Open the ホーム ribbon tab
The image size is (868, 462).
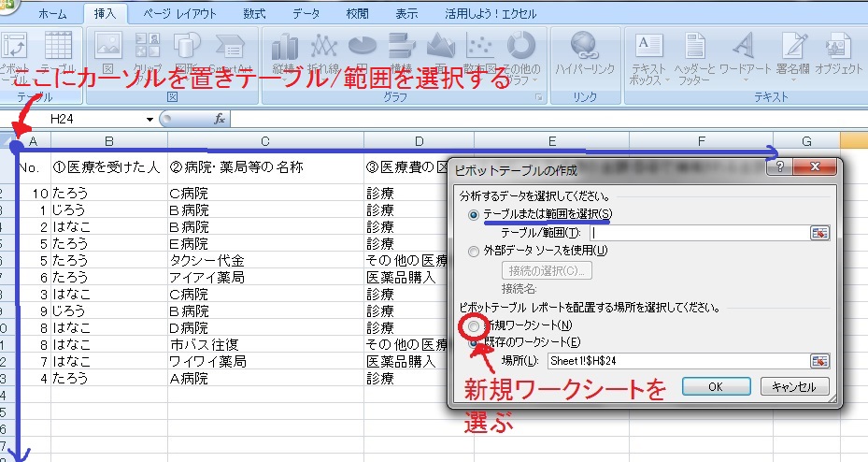(x=52, y=13)
